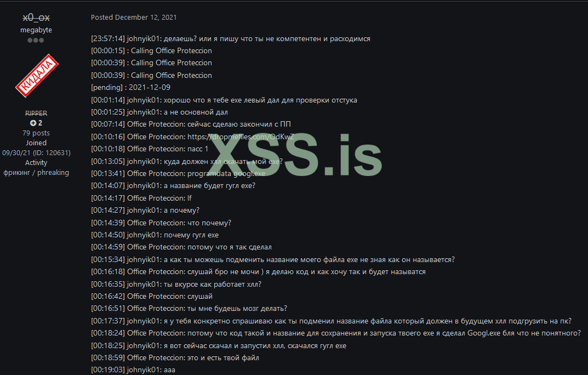Screen dimensions: 588x375
Task: Click the red КИДАЛА stamp avatar
Action: point(36,75)
